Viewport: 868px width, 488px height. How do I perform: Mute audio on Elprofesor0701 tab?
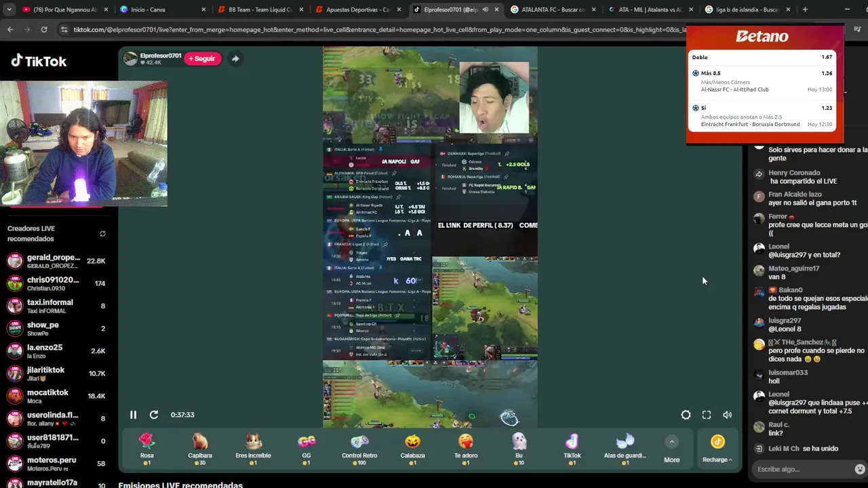(x=484, y=9)
